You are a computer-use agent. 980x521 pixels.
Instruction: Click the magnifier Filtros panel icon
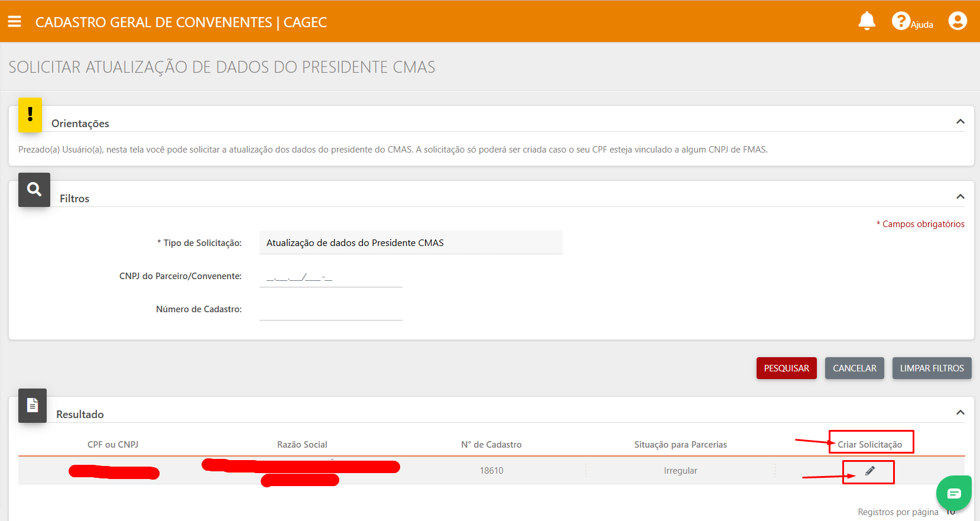pyautogui.click(x=34, y=190)
